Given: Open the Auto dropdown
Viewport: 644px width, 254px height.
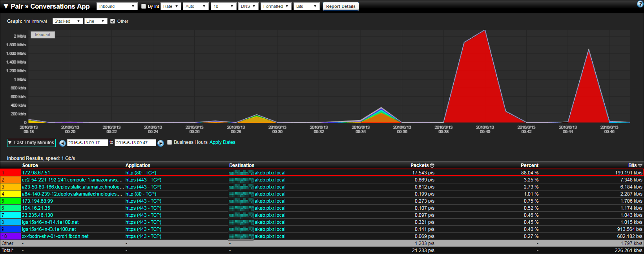Looking at the screenshot, I should click(196, 6).
